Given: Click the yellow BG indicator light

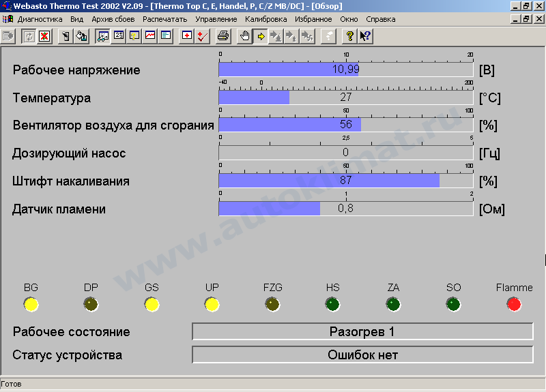Looking at the screenshot, I should (x=31, y=304).
